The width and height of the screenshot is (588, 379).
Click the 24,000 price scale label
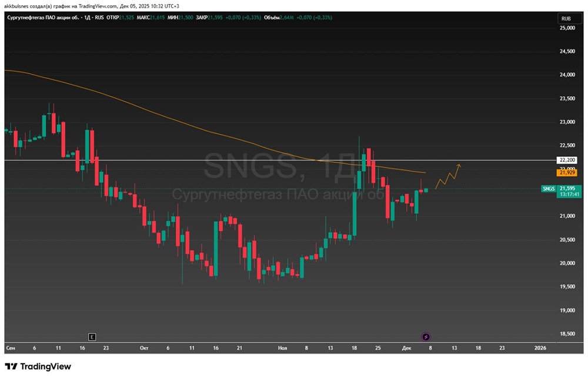pyautogui.click(x=567, y=75)
